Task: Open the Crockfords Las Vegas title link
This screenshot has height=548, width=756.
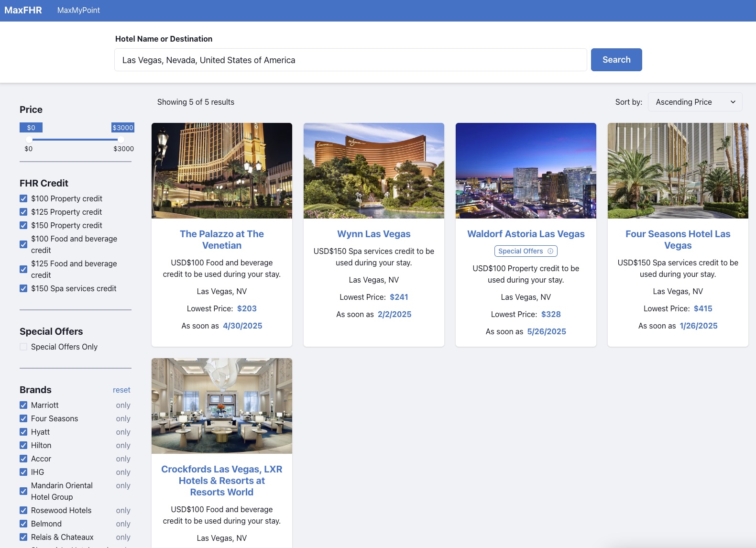Action: point(222,481)
